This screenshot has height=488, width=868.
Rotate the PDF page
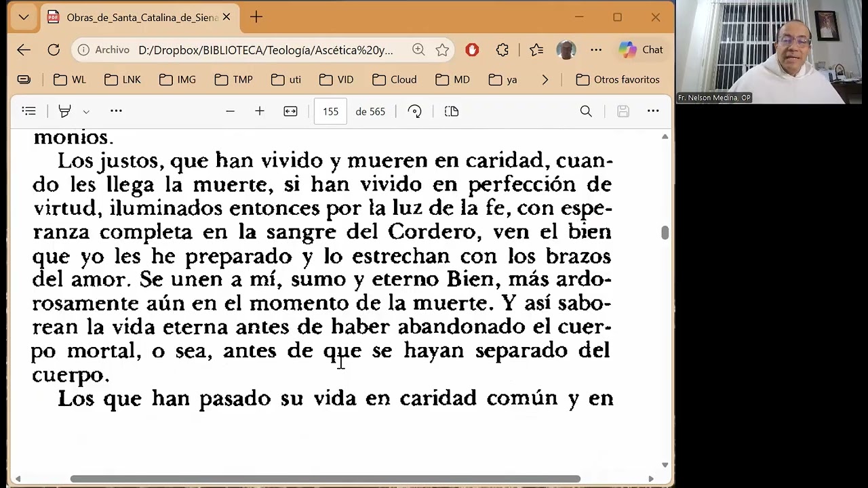[x=414, y=111]
